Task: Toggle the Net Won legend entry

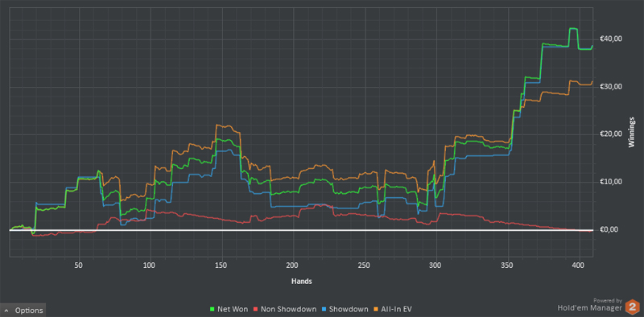Action: click(x=229, y=309)
